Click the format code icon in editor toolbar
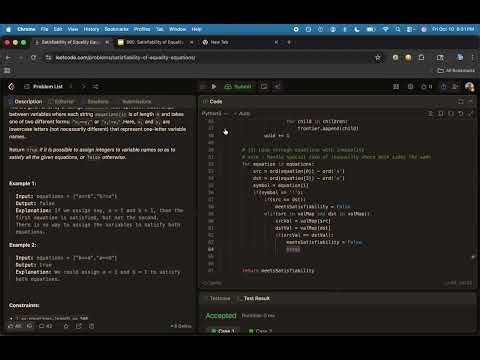480x360 pixels. click(431, 114)
